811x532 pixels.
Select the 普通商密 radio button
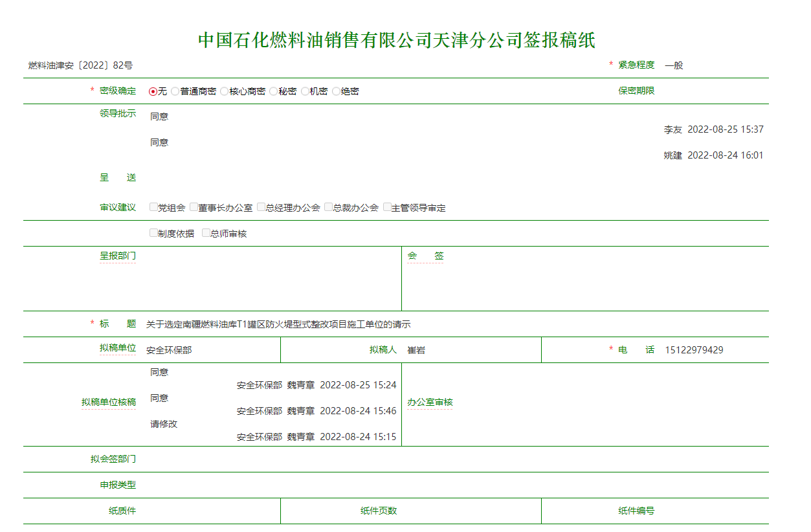[175, 91]
